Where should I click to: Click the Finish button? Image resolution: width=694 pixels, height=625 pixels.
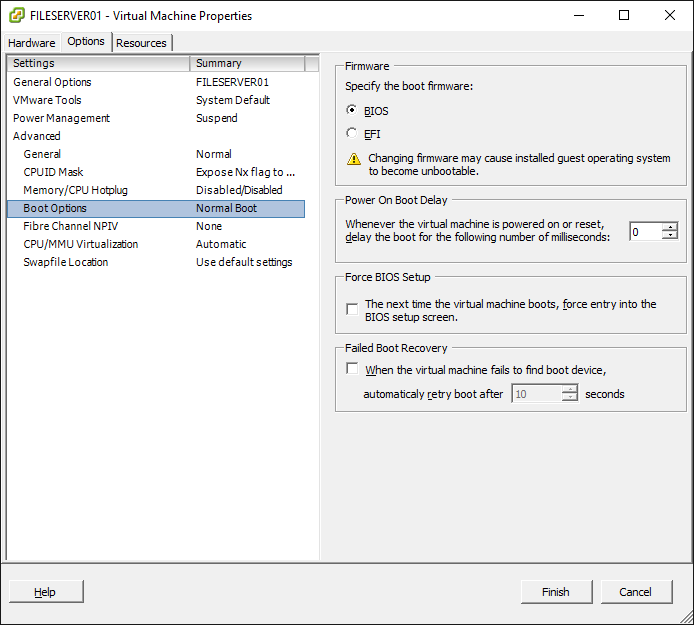556,592
